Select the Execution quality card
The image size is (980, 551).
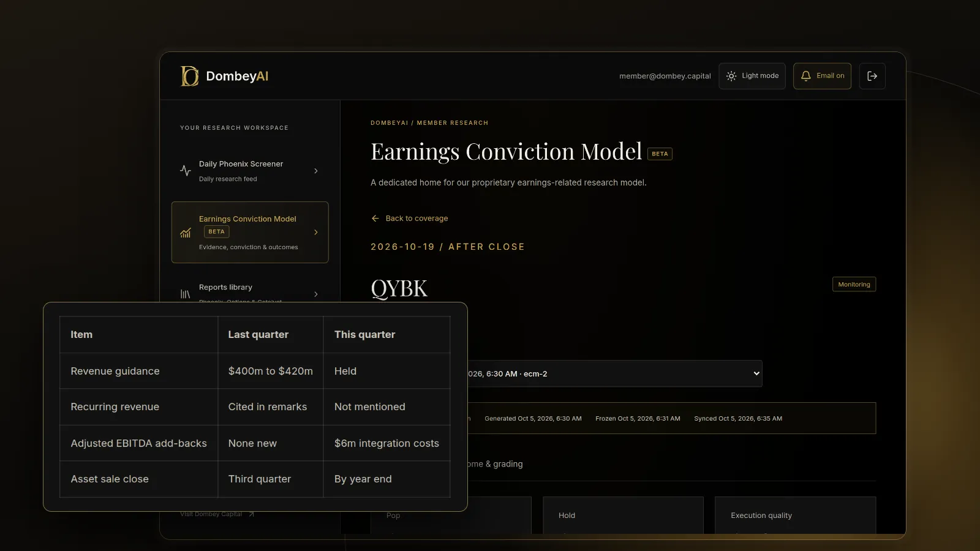(795, 515)
